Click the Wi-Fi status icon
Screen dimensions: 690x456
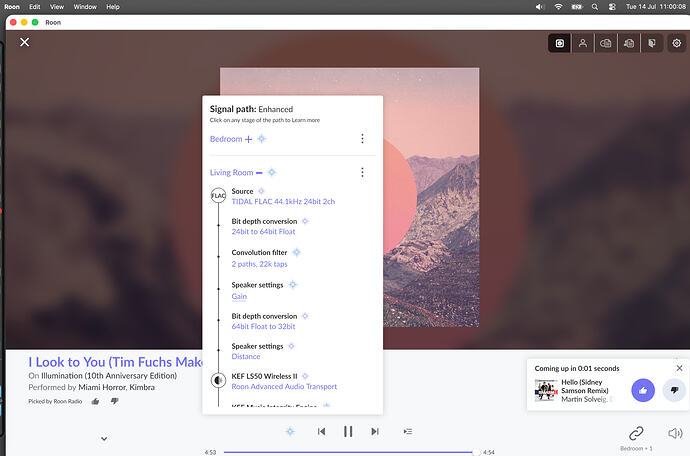(558, 7)
